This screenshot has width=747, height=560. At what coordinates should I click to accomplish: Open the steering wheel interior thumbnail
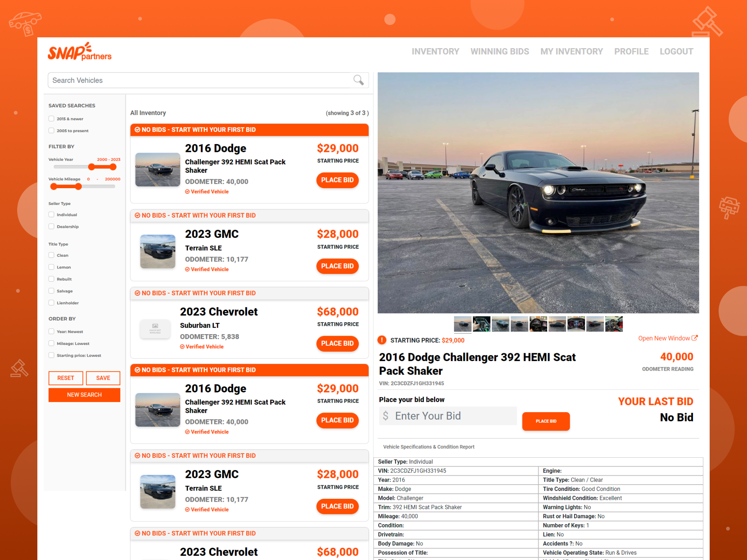[538, 324]
